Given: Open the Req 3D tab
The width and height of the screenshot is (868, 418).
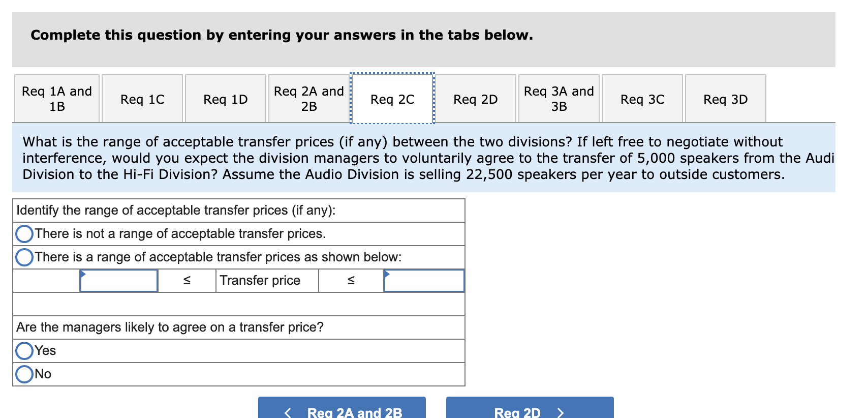Looking at the screenshot, I should coord(725,98).
